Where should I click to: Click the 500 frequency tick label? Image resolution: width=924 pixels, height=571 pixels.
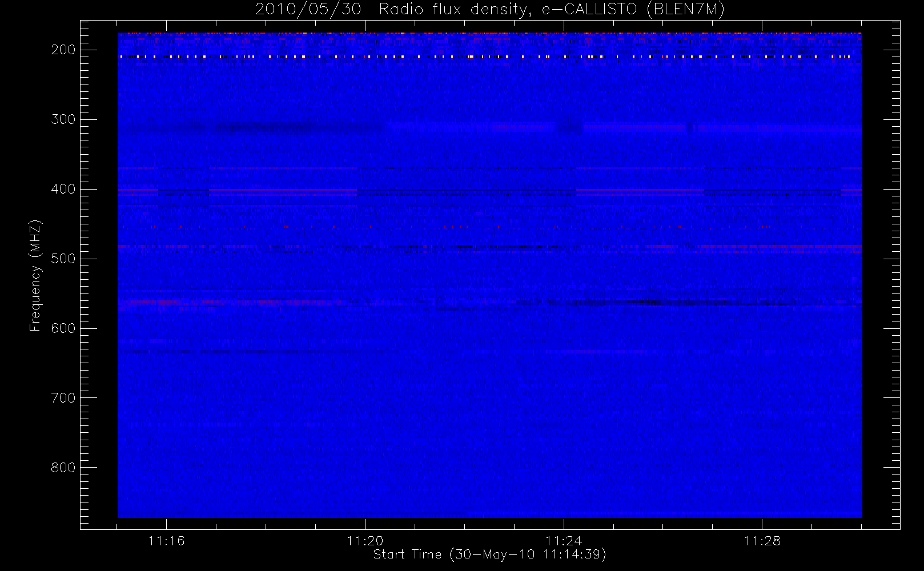[63, 259]
